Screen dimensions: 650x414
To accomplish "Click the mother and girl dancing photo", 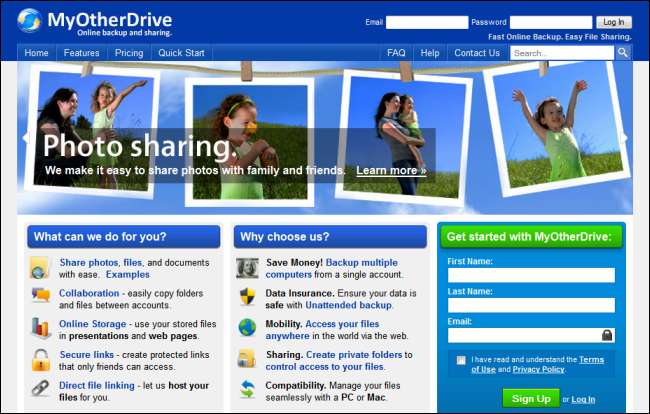I will coord(93,131).
